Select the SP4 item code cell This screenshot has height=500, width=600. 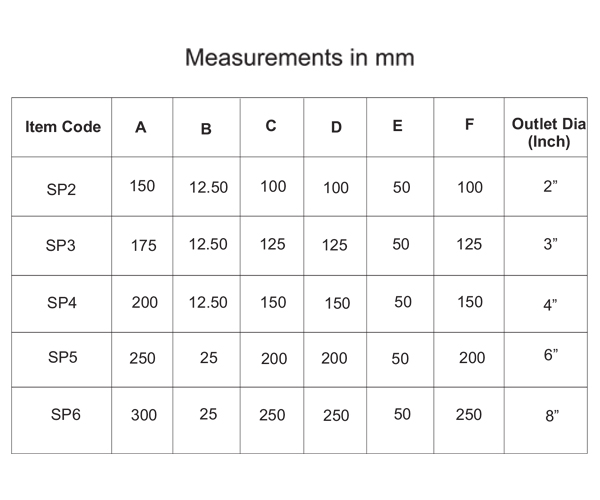[62, 303]
